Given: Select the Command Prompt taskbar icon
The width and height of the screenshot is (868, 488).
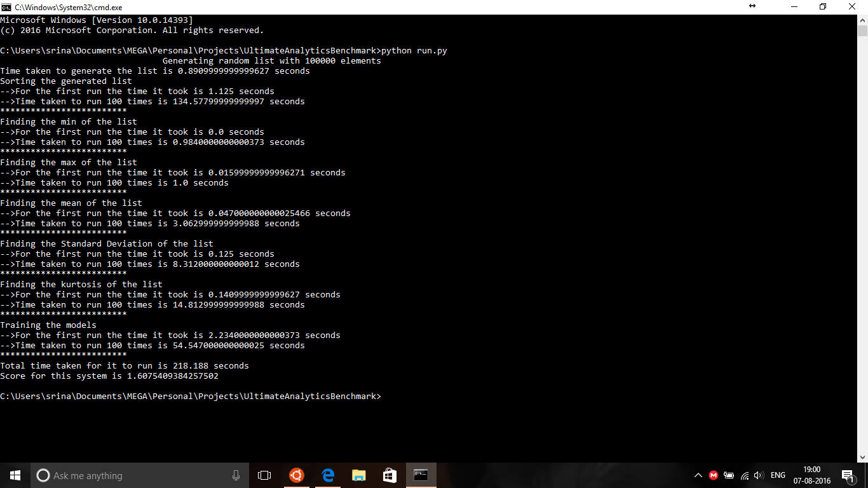Looking at the screenshot, I should (x=421, y=475).
